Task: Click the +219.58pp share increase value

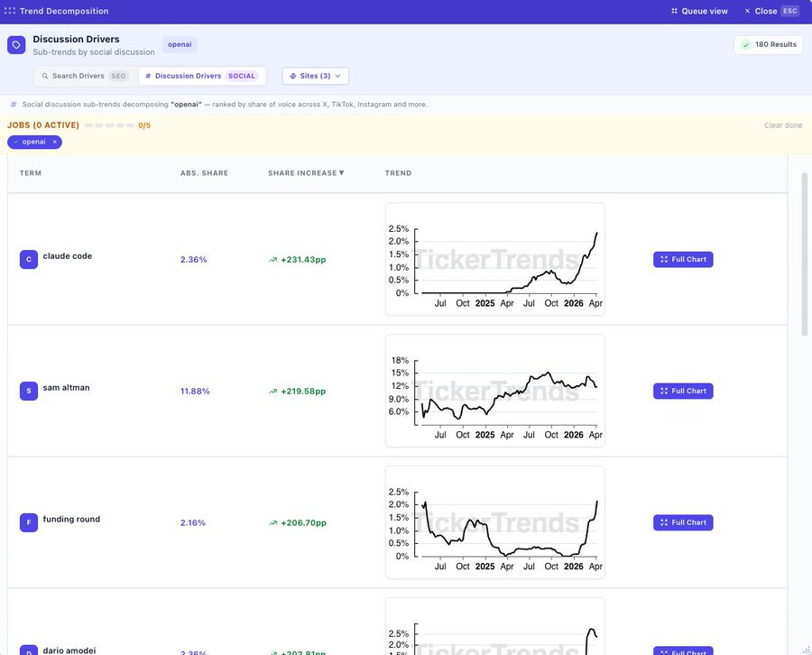Action: point(303,391)
